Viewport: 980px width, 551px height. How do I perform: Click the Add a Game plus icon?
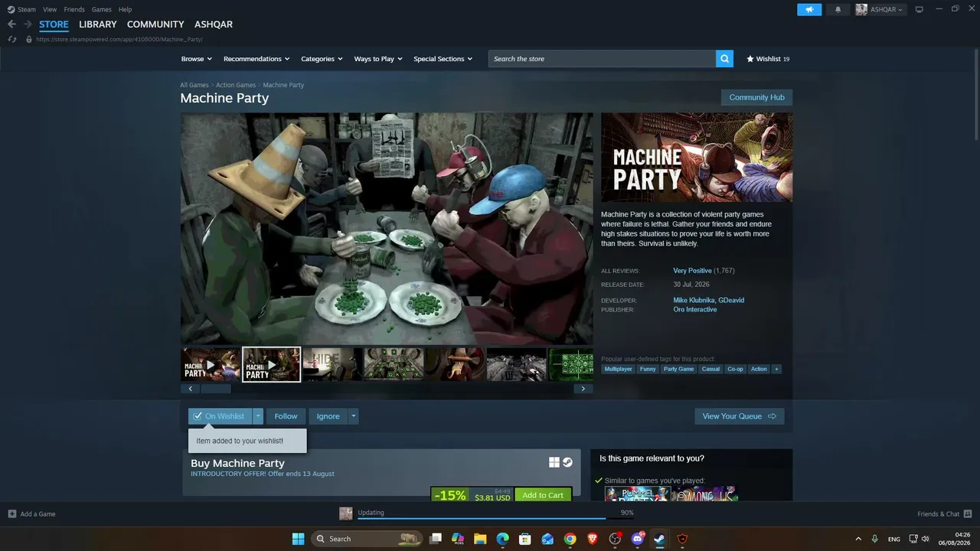(x=12, y=514)
